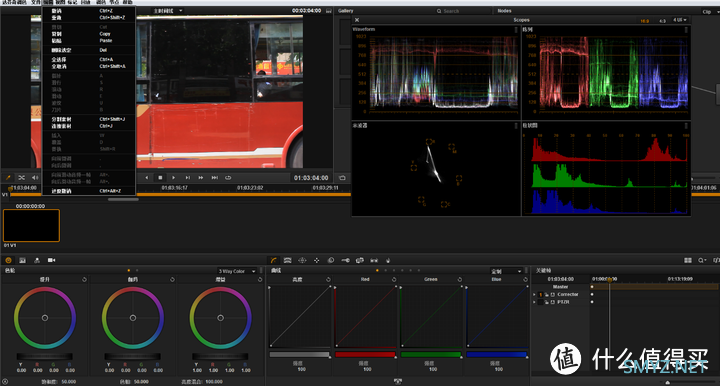
Task: Reset the Gamma color wheel
Action: 172,279
